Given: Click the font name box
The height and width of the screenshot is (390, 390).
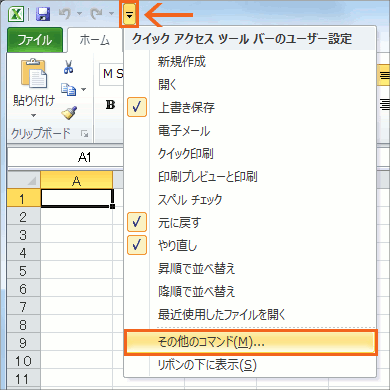Looking at the screenshot, I should (111, 74).
